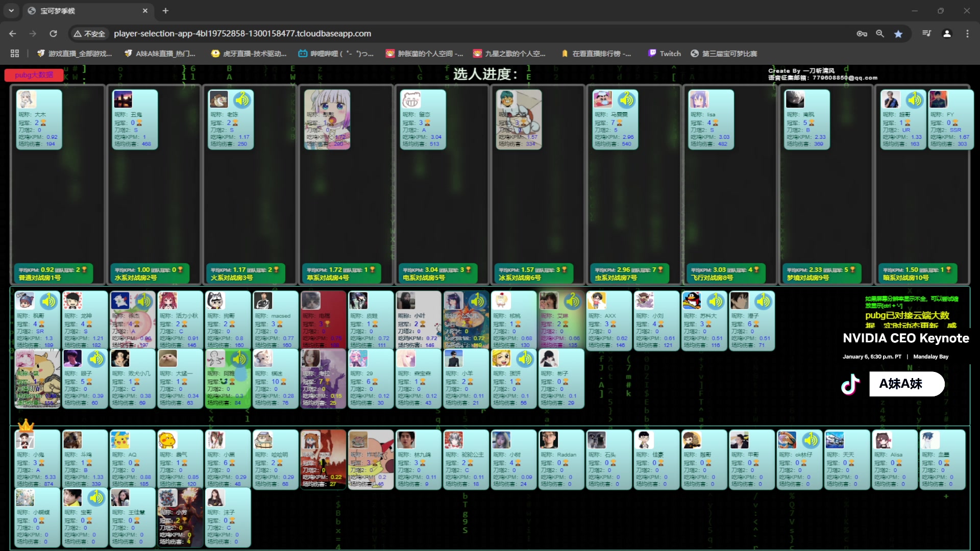Click the speaker icon on 超哥's card
Screen dimensions: 980x551
(915, 100)
